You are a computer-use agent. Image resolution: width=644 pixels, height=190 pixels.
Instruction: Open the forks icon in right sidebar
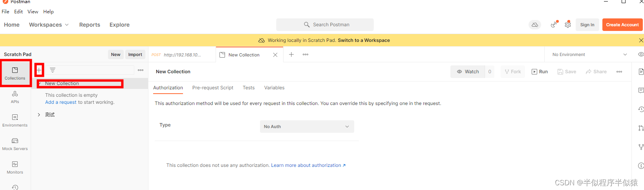click(641, 147)
